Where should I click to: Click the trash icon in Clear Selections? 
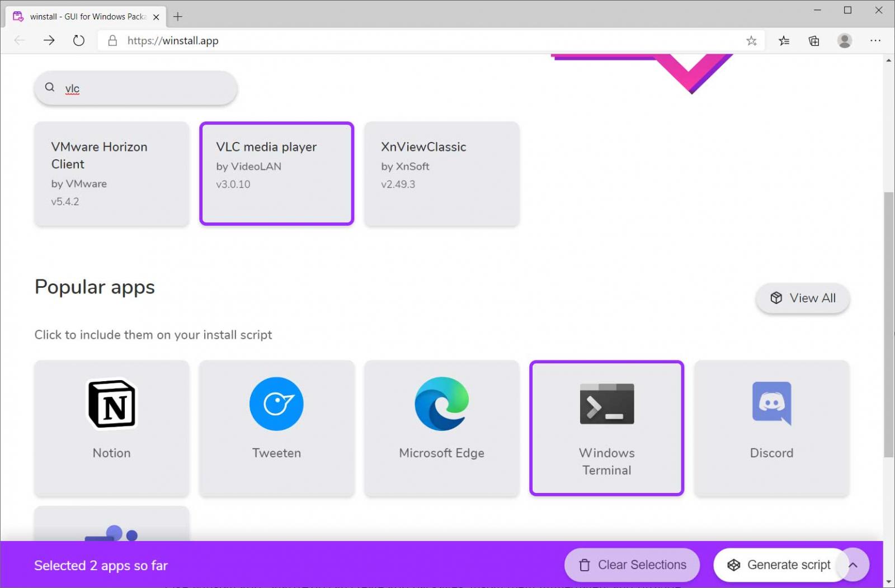[585, 565]
